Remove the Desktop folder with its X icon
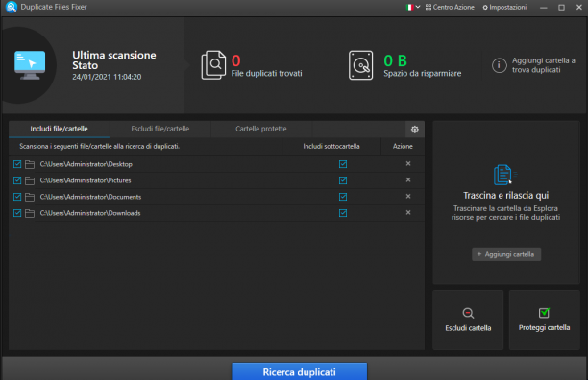The height and width of the screenshot is (380, 588). [408, 163]
